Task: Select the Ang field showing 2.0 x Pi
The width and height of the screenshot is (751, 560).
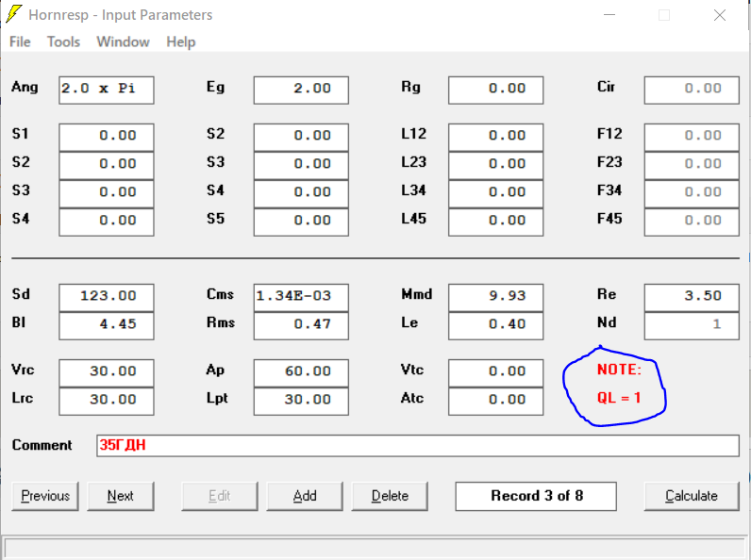Action: click(x=107, y=90)
